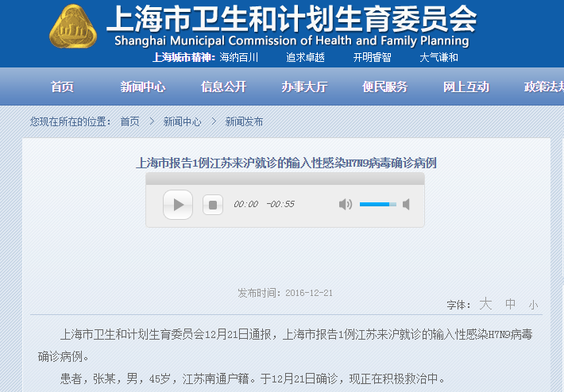The width and height of the screenshot is (564, 392).
Task: Open 政策法规 navigation item
Action: coord(543,87)
